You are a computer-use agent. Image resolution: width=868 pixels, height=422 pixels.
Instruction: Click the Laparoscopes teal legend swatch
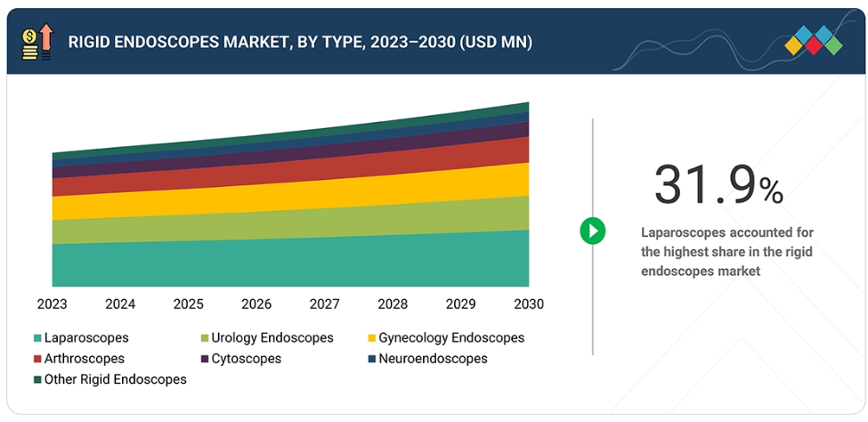click(37, 338)
